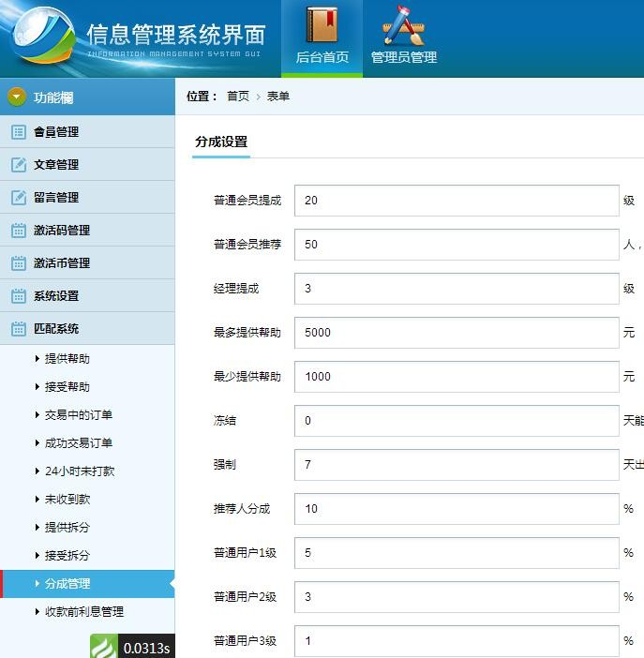Viewport: 644px width, 658px height.
Task: Click the 匹配系统 calendar icon
Action: click(x=19, y=328)
